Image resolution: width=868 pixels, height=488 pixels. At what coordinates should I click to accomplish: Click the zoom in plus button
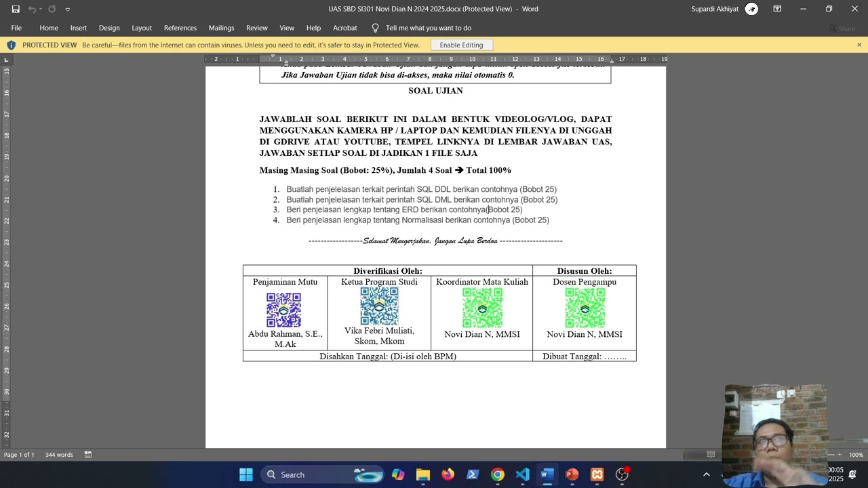pos(839,455)
